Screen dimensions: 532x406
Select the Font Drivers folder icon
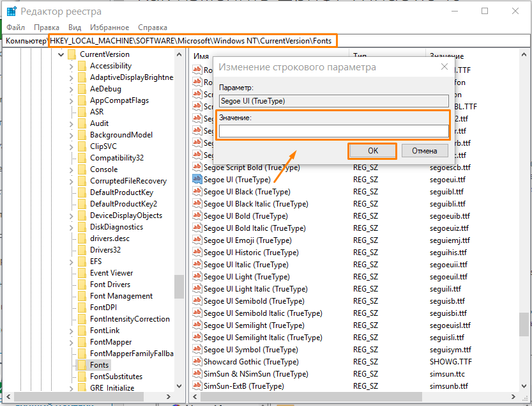point(82,285)
